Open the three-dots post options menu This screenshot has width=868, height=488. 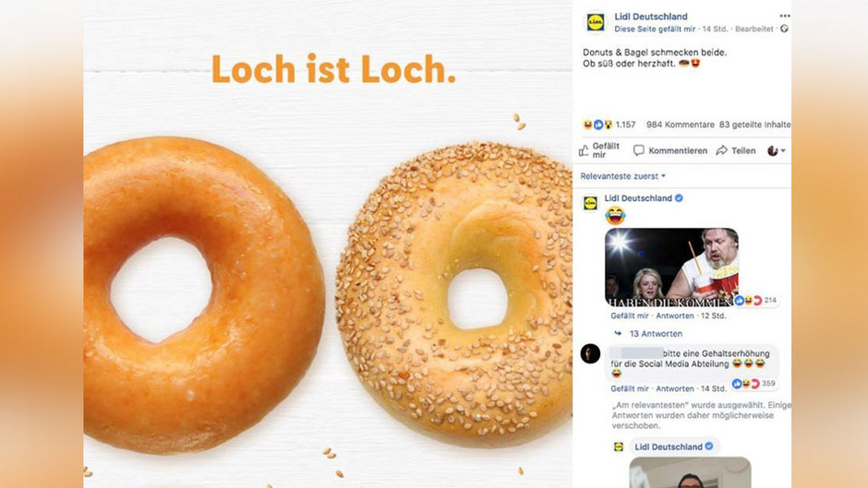pos(784,16)
